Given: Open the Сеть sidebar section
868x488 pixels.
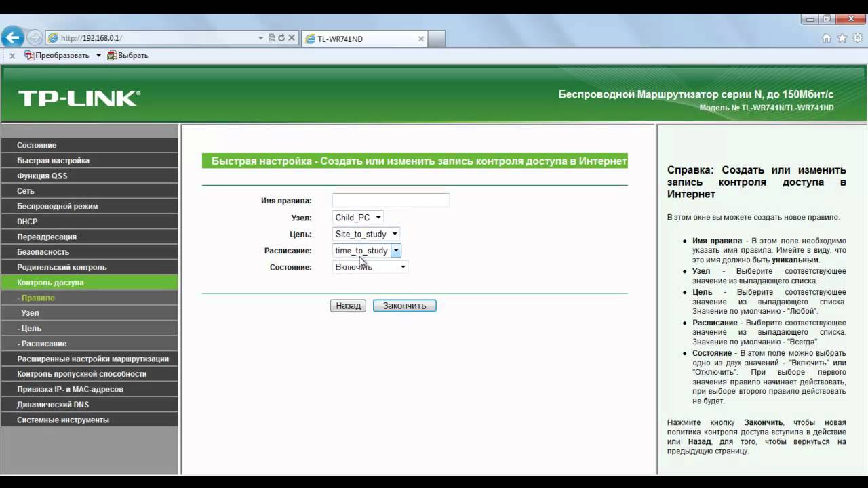Looking at the screenshot, I should pos(89,191).
